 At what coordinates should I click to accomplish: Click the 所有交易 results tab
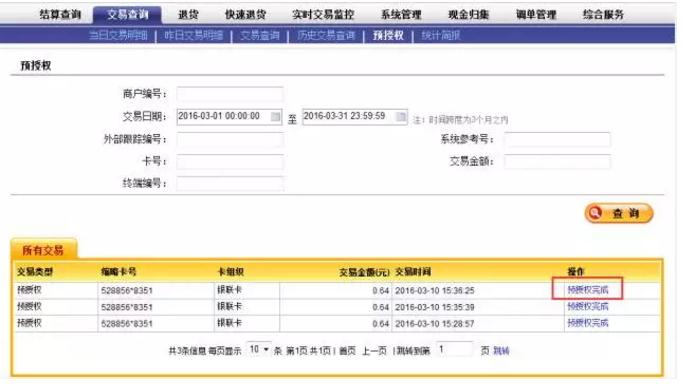click(x=44, y=249)
